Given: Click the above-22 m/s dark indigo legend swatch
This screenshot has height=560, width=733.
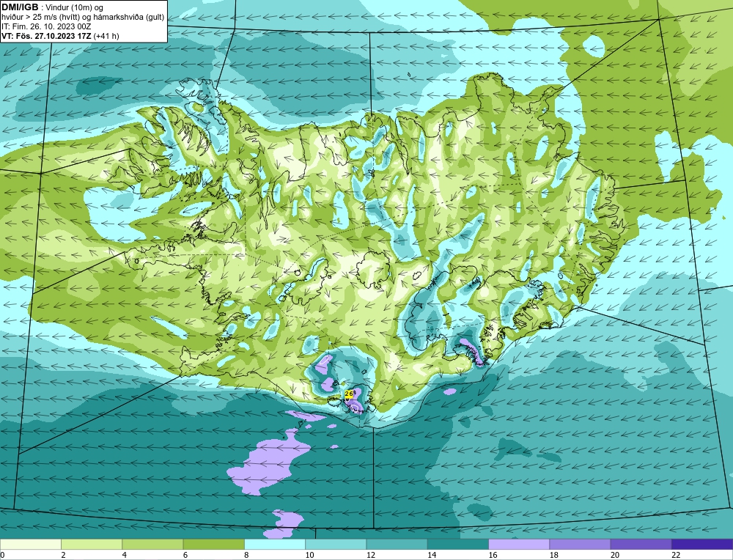Looking at the screenshot, I should pyautogui.click(x=702, y=544).
